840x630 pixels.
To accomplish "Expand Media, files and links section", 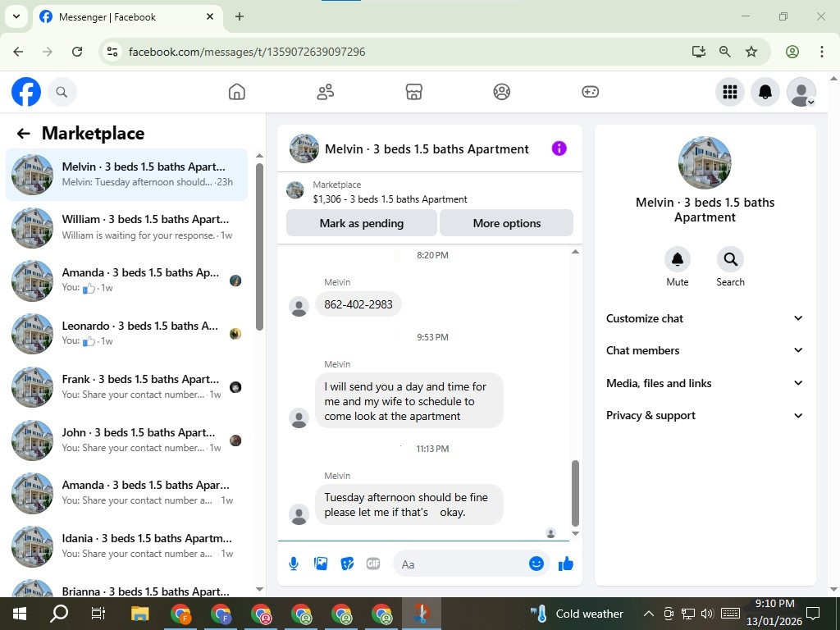I will (x=705, y=383).
